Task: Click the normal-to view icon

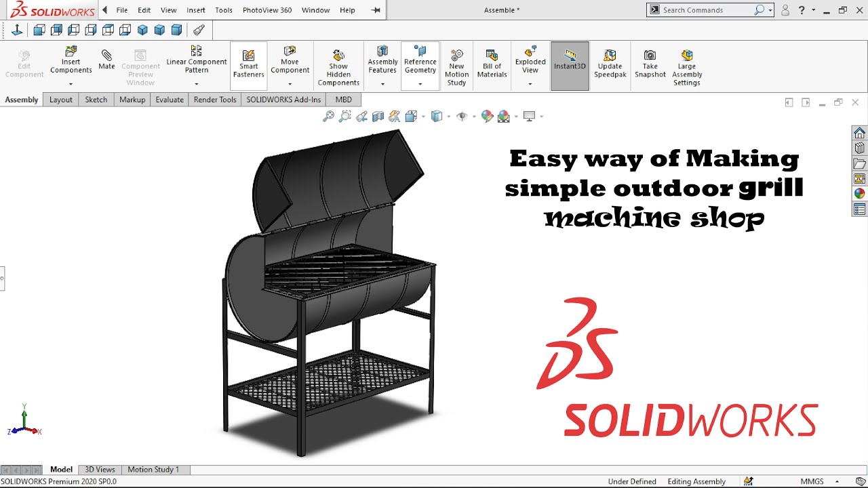Action: tap(17, 30)
